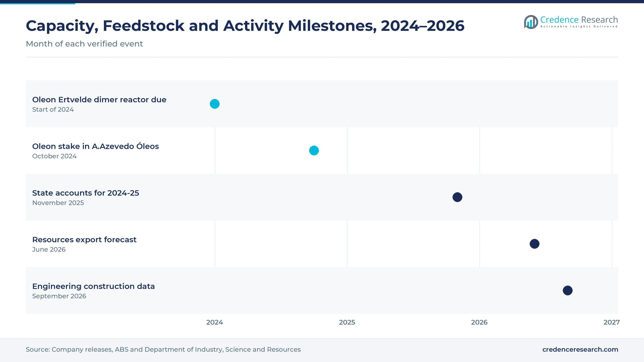644x362 pixels.
Task: Click the label 'Oleon stake in A.Azevedo Óleos'
Action: coord(96,146)
